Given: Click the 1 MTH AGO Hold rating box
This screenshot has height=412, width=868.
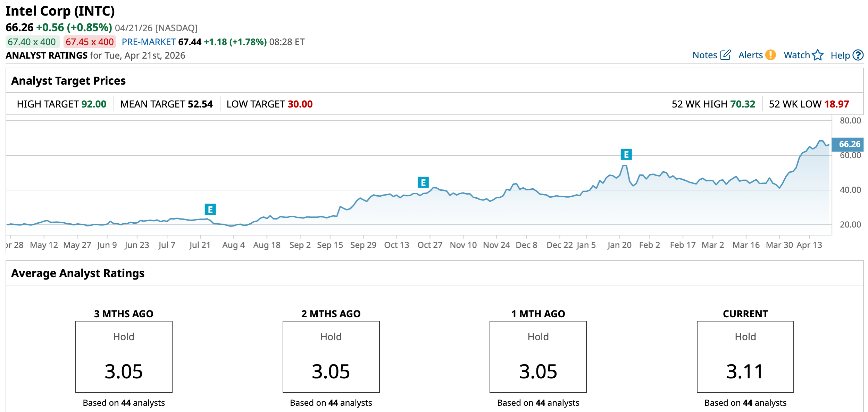Looking at the screenshot, I should (x=538, y=357).
